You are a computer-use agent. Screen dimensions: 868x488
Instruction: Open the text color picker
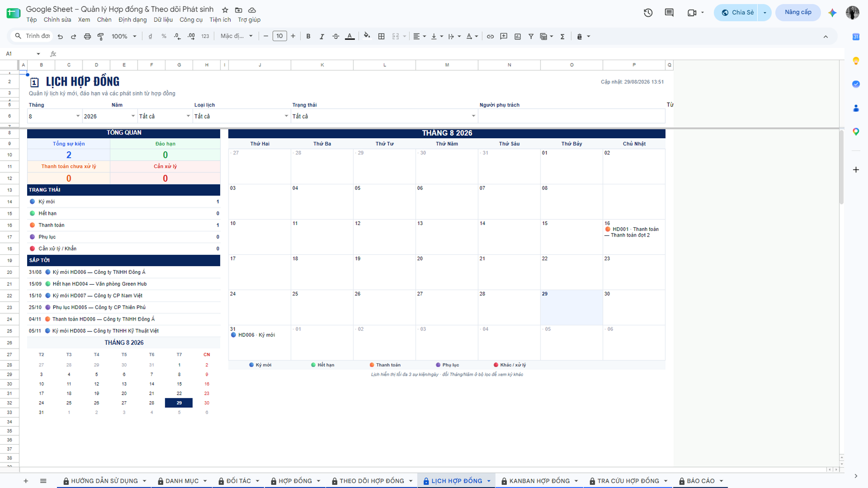pos(350,36)
